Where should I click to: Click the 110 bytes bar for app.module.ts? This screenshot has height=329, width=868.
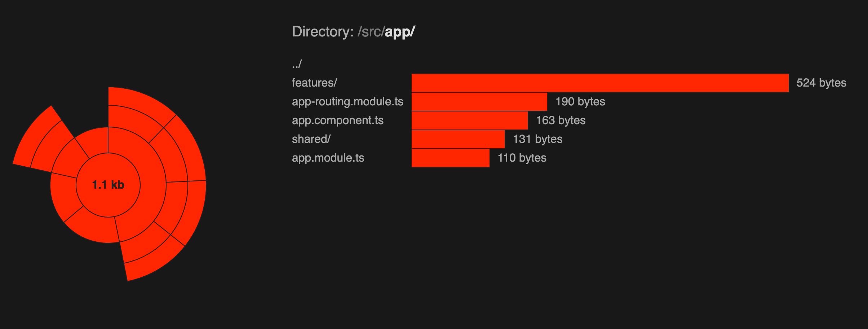(x=450, y=158)
